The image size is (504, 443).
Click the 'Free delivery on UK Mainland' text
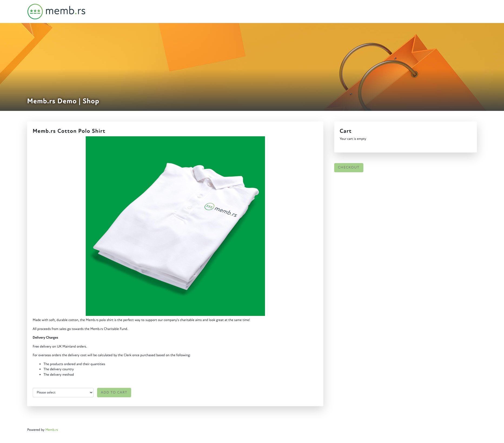pyautogui.click(x=60, y=346)
